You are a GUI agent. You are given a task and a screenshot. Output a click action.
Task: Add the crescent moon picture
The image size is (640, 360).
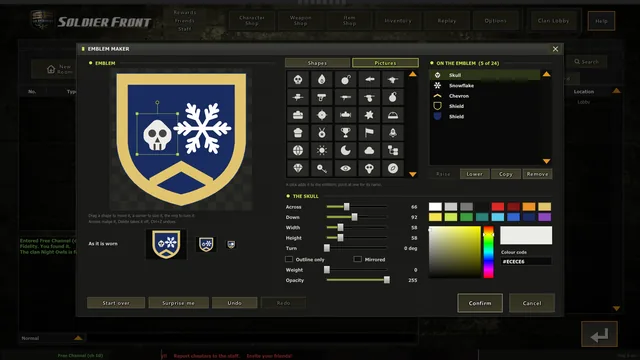[x=345, y=151]
